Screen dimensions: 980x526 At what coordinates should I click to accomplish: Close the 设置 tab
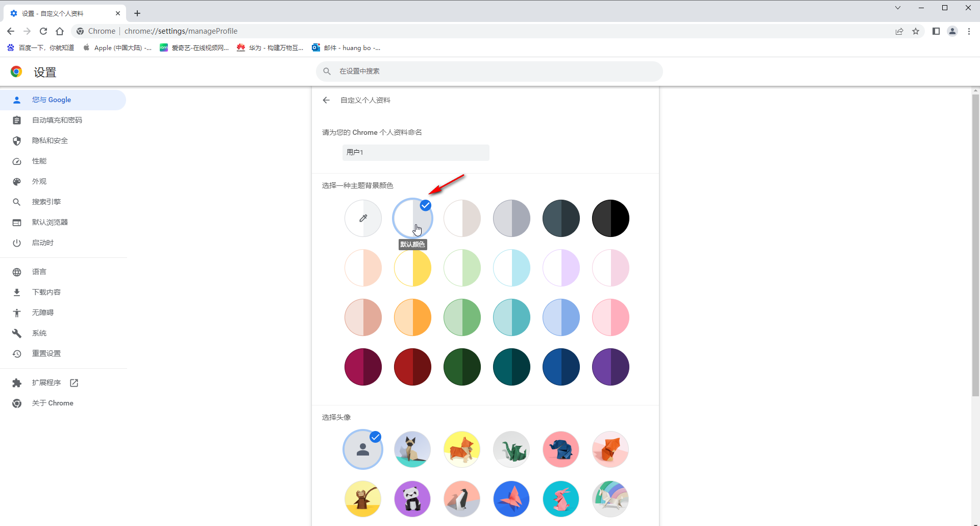pyautogui.click(x=118, y=13)
